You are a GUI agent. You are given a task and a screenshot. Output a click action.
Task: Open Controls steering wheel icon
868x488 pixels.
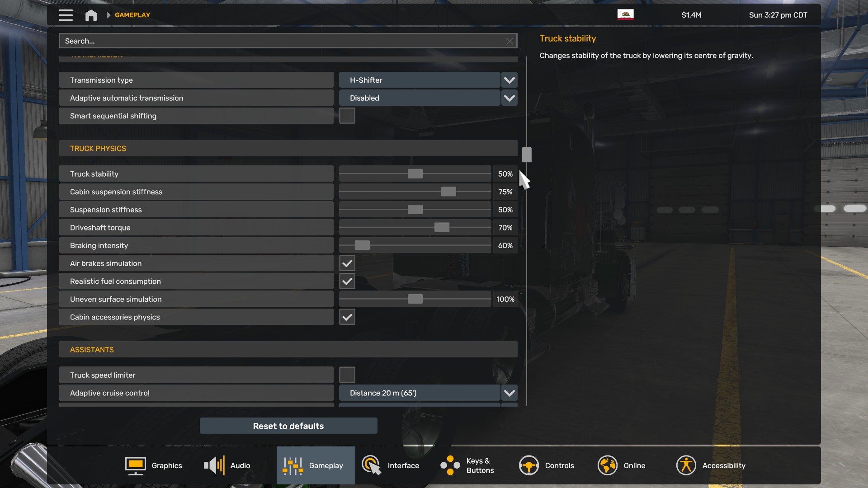(528, 465)
